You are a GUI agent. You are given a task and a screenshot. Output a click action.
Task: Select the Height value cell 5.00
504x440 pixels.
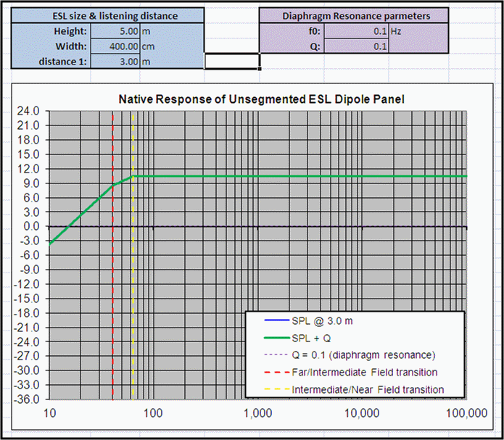115,31
